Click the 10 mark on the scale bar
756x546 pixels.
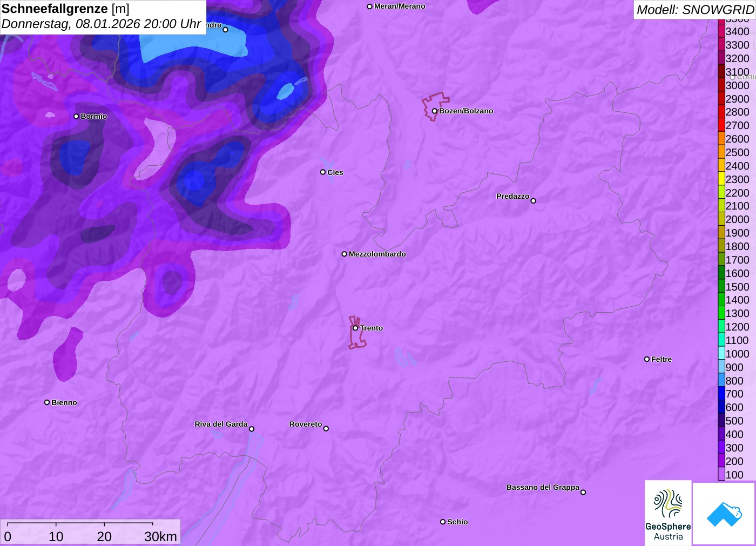56,536
